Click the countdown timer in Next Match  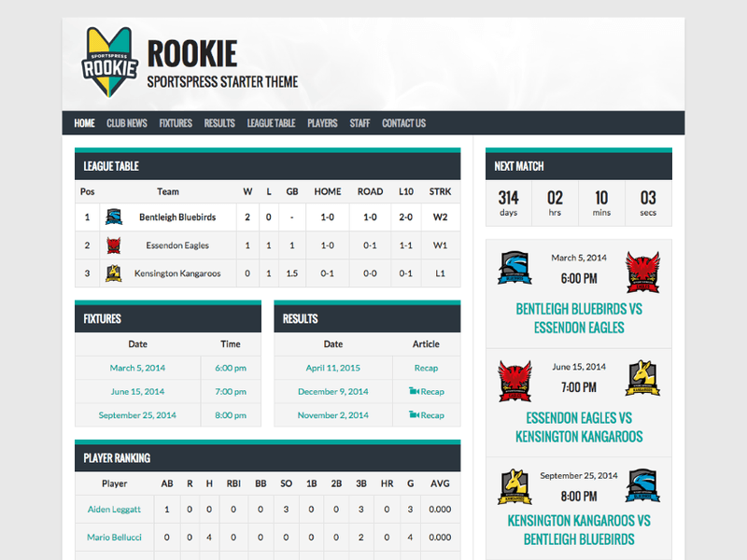578,202
